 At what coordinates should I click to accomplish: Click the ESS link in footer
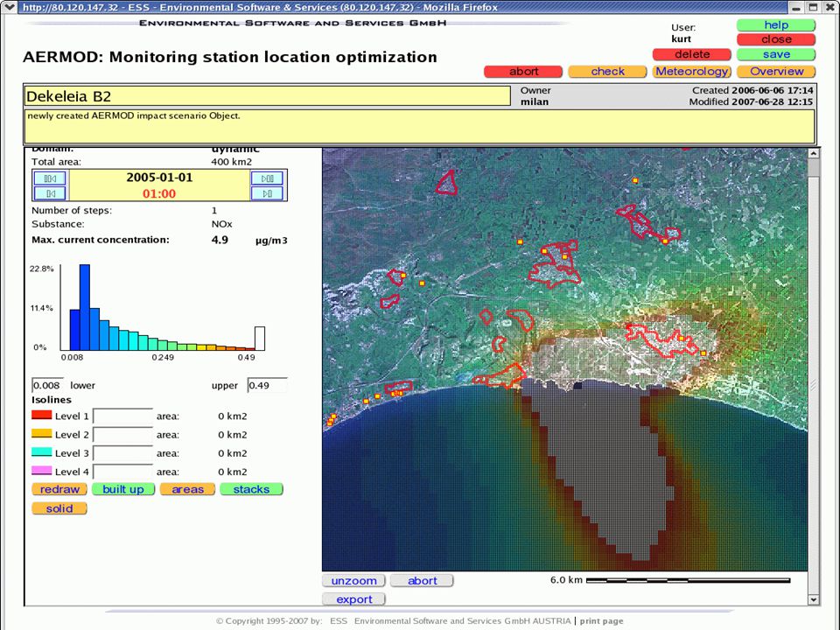pyautogui.click(x=339, y=621)
